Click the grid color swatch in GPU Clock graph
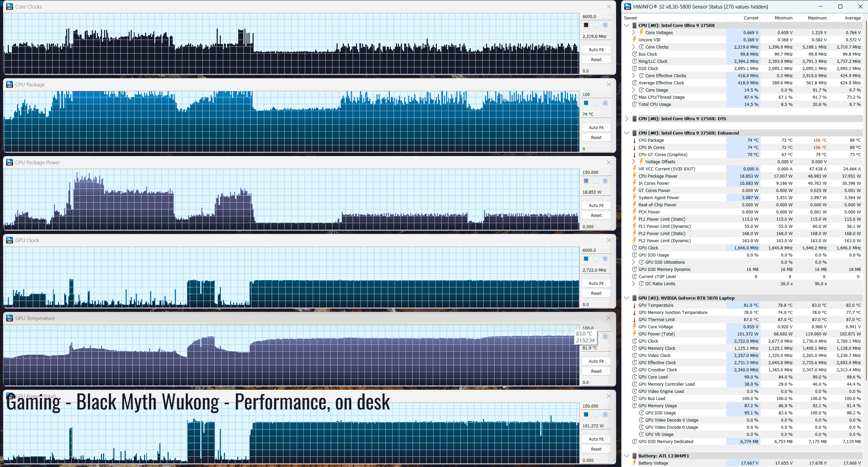This screenshot has height=467, width=868. 605,259
